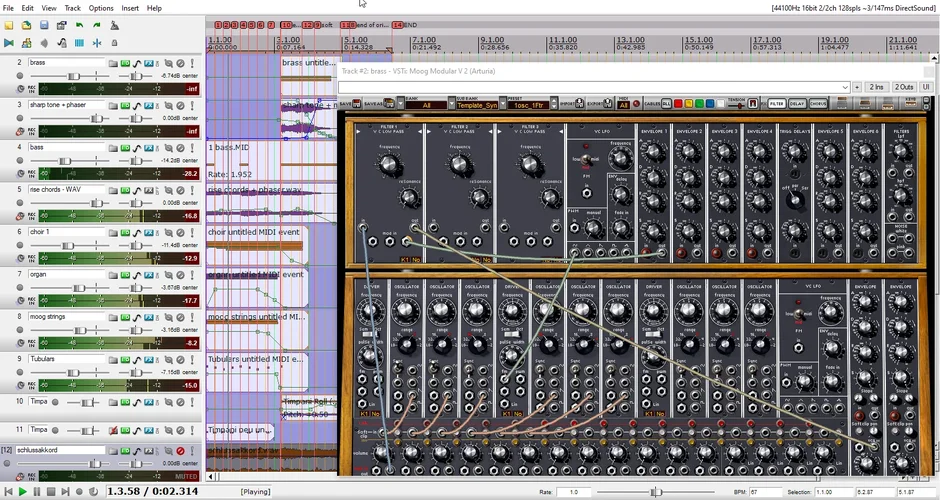The width and height of the screenshot is (940, 500).
Task: Click the 2 Outs button
Action: coord(903,87)
